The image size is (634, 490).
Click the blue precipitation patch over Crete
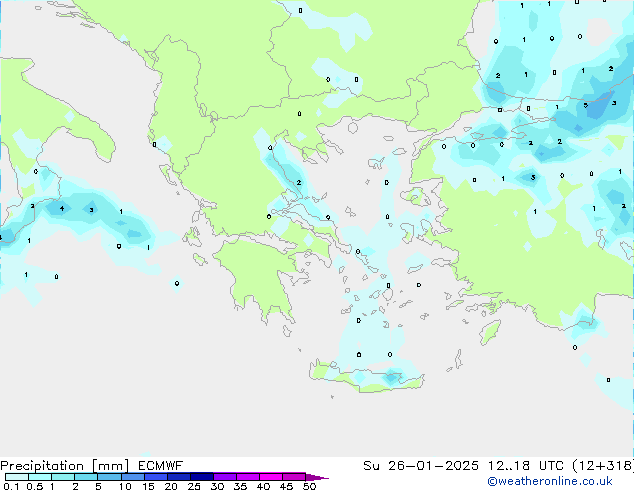(x=389, y=378)
